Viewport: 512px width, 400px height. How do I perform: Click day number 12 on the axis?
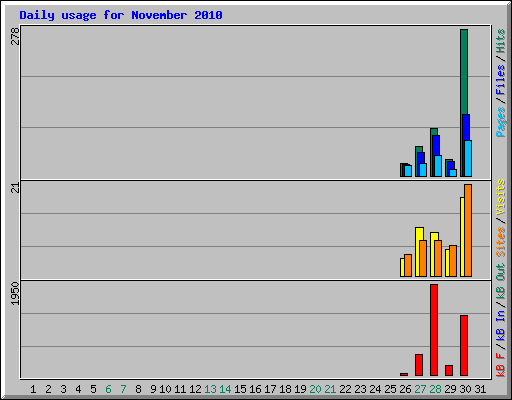point(195,389)
